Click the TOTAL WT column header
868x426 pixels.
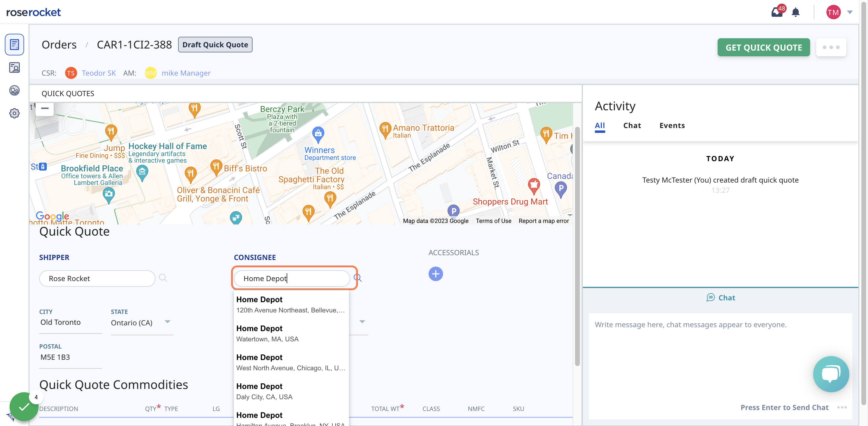point(385,409)
